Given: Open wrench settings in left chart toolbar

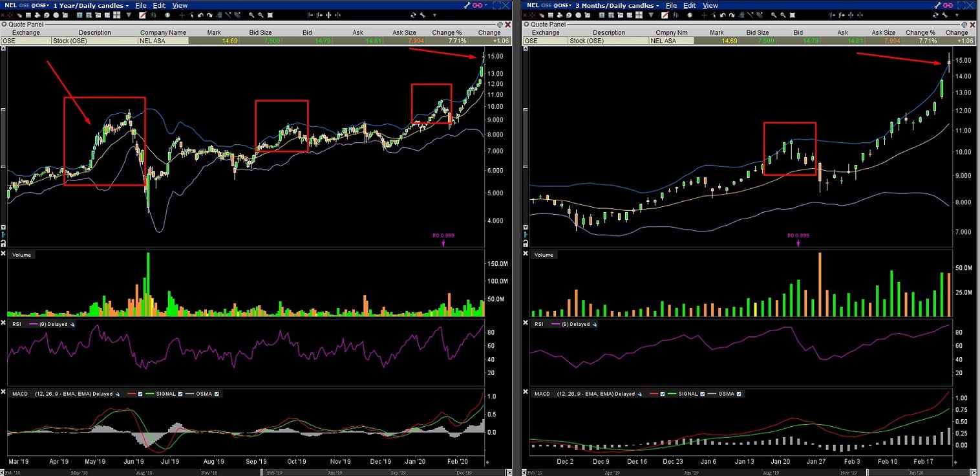Looking at the screenshot, I should click(x=423, y=15).
